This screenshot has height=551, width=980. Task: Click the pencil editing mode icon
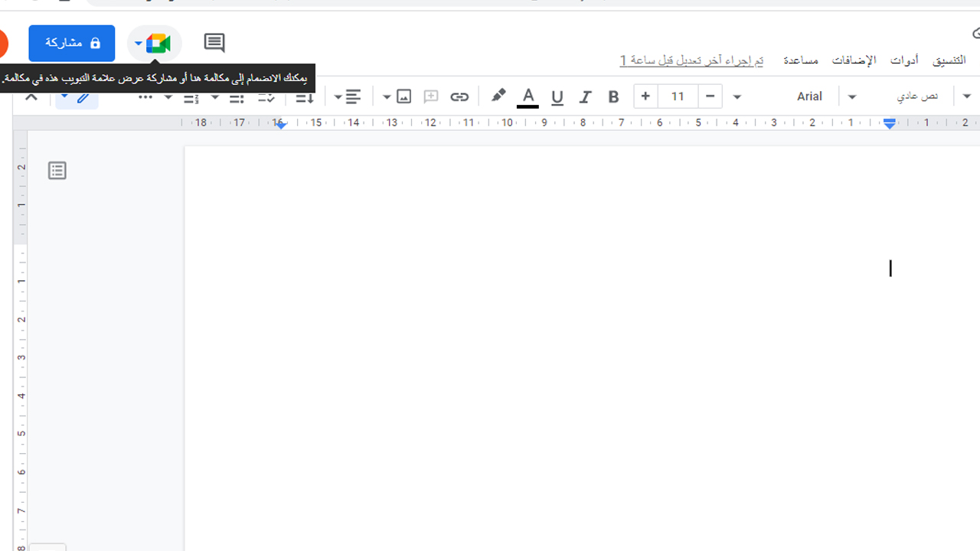[x=84, y=97]
